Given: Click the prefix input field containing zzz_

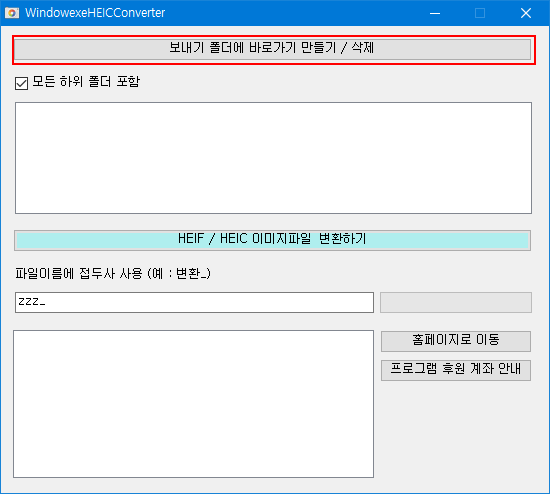Looking at the screenshot, I should click(194, 302).
